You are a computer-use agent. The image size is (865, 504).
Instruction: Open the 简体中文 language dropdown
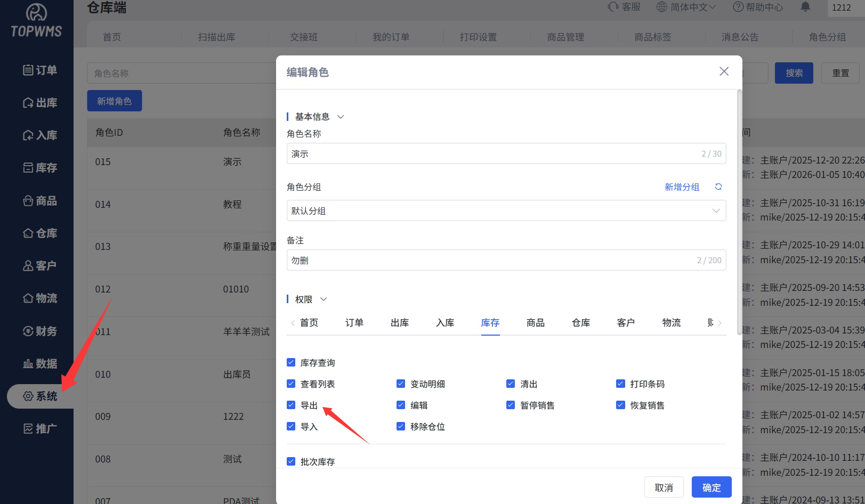point(687,7)
